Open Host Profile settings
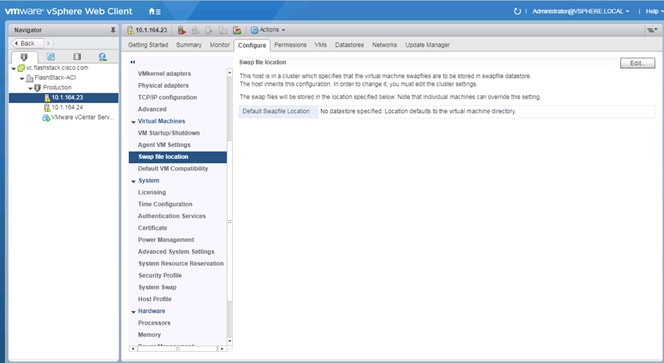The image size is (664, 363). click(155, 299)
